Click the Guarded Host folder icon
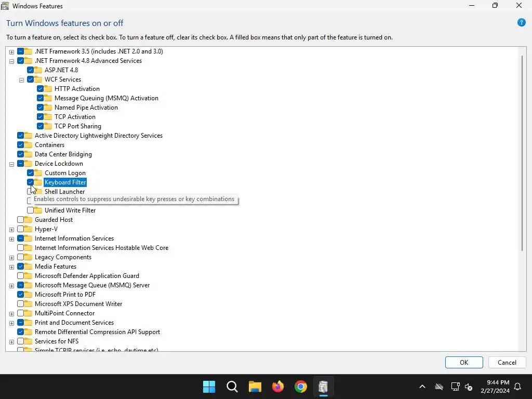This screenshot has width=532, height=399. 29,220
